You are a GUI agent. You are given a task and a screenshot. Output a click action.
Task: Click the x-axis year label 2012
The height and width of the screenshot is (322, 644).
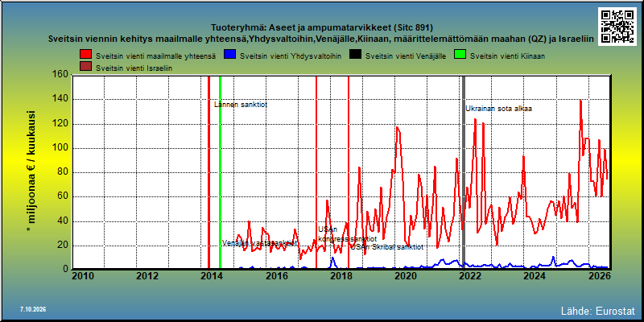[147, 275]
